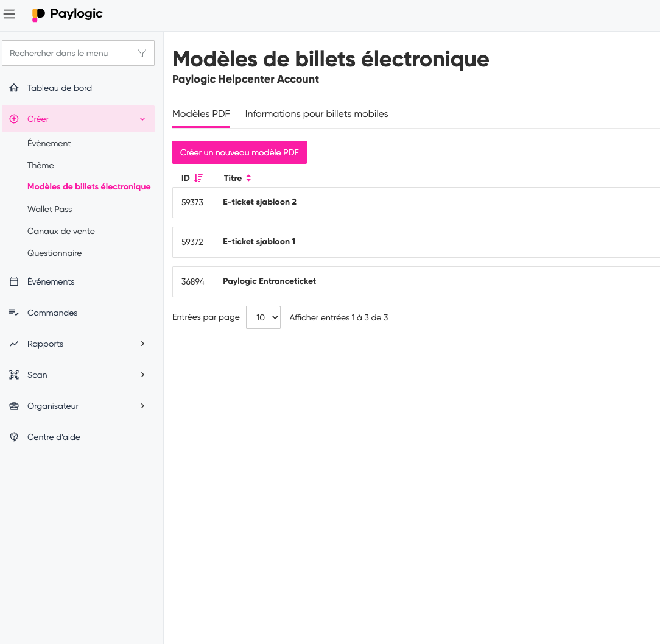Open the entries per page dropdown
Image resolution: width=660 pixels, height=644 pixels.
(x=263, y=317)
